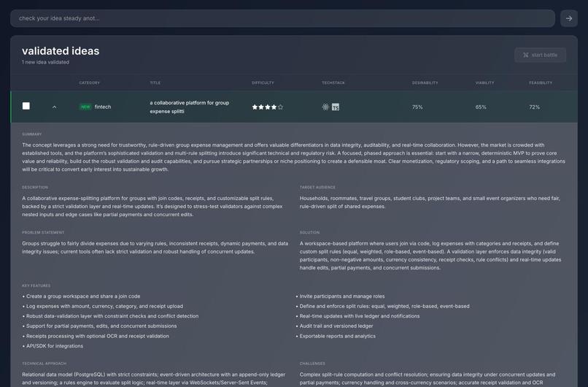The width and height of the screenshot is (588, 387).
Task: Click the 'validated ideas' heading
Action: click(61, 51)
